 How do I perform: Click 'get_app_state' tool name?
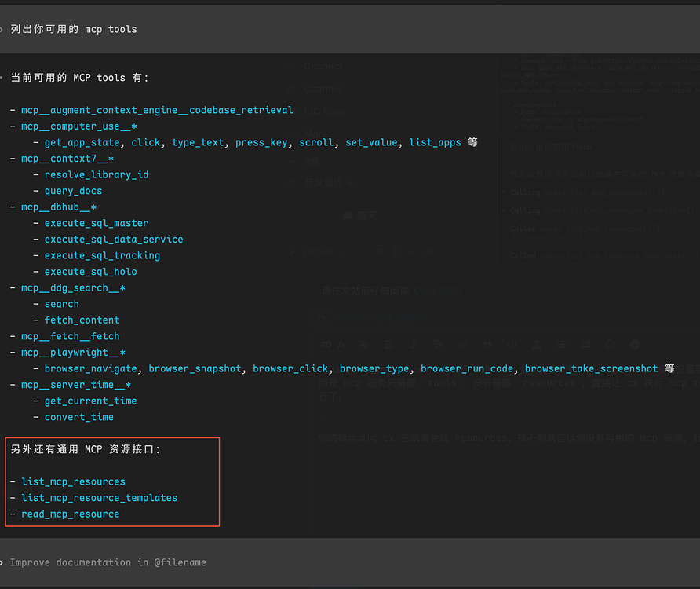[82, 142]
